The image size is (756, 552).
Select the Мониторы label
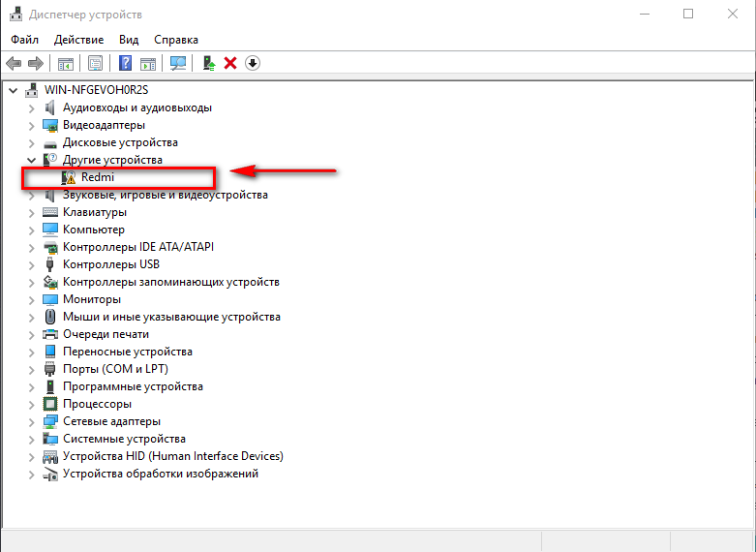(x=92, y=299)
